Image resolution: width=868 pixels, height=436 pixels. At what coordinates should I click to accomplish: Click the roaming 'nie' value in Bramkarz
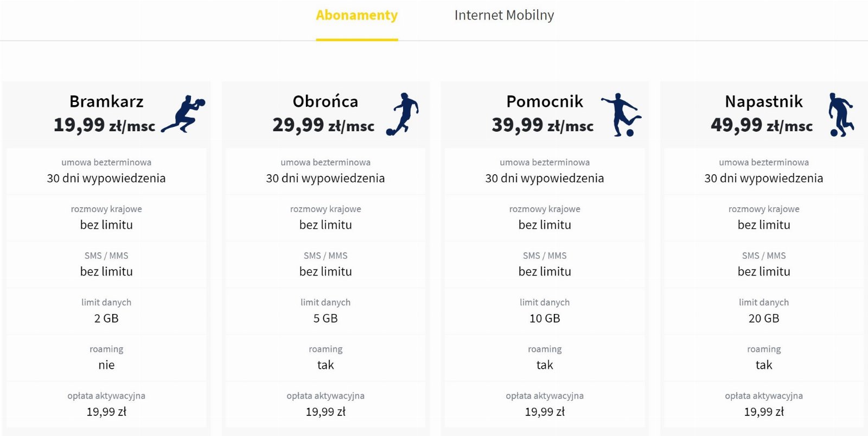click(106, 365)
